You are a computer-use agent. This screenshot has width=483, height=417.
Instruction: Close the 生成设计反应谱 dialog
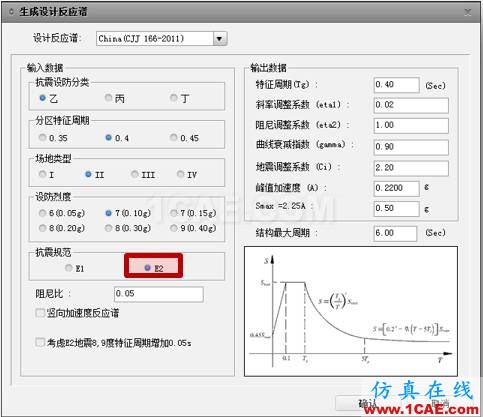[x=468, y=12]
